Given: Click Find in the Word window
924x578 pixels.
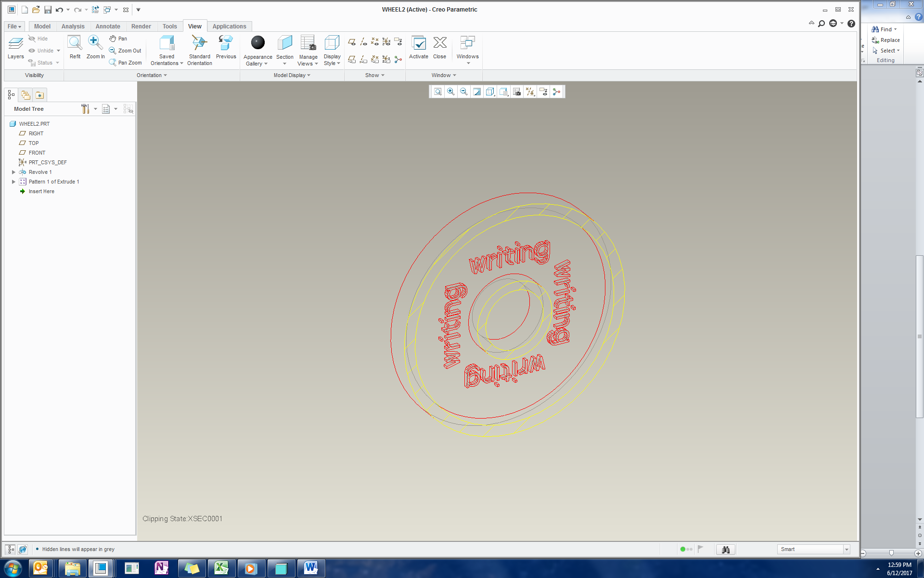Looking at the screenshot, I should (884, 29).
